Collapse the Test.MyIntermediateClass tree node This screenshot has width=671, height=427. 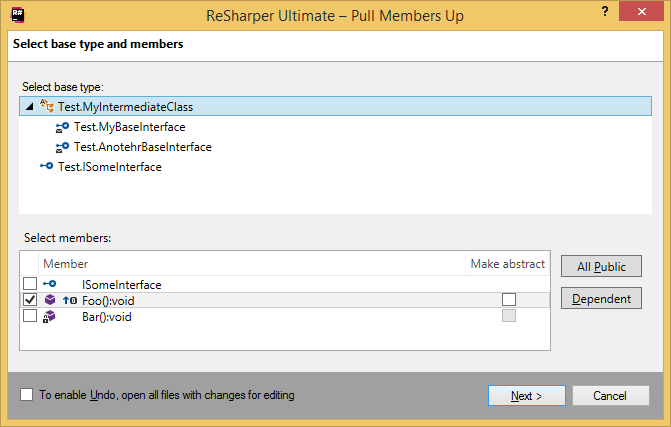[28, 107]
